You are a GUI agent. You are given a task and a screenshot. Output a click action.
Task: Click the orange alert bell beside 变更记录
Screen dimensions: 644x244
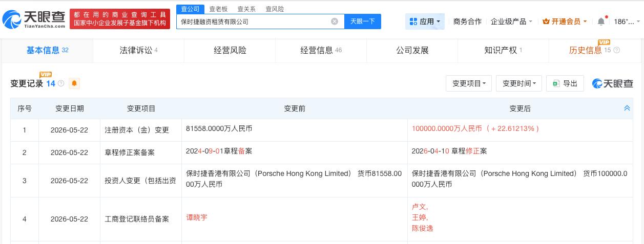[74, 83]
